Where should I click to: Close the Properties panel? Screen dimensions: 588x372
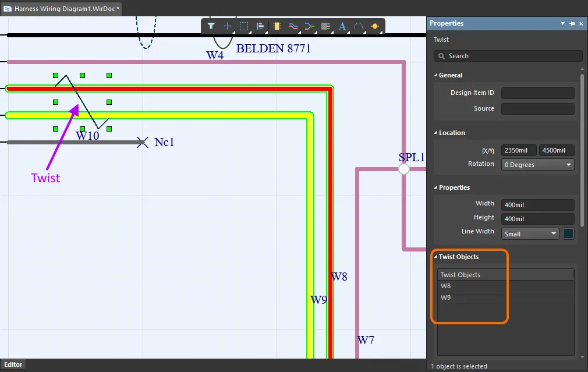tap(581, 24)
